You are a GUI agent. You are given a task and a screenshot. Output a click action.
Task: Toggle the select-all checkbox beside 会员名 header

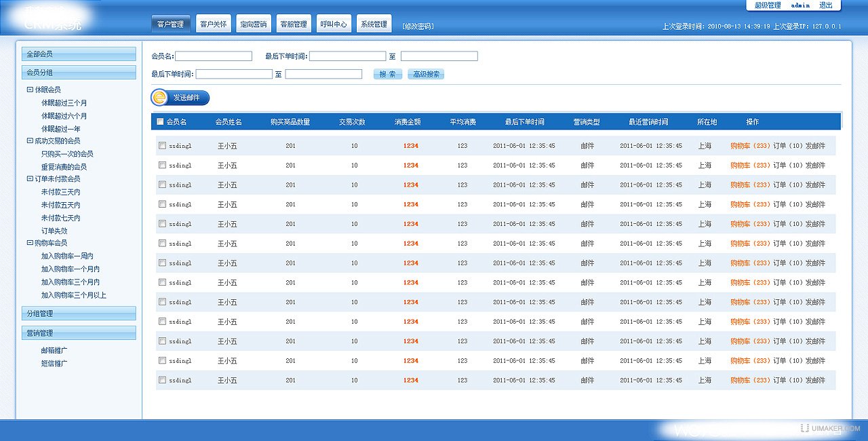tap(160, 122)
